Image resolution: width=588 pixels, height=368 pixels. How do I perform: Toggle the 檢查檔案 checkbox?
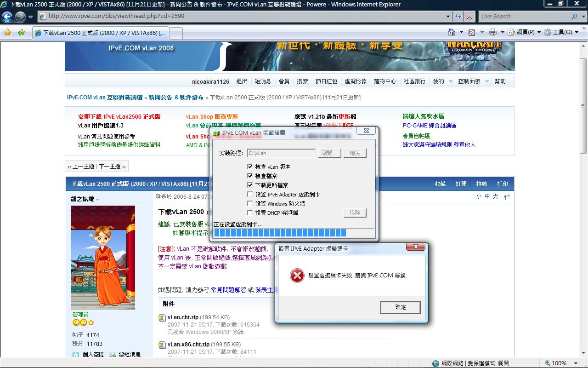(250, 176)
